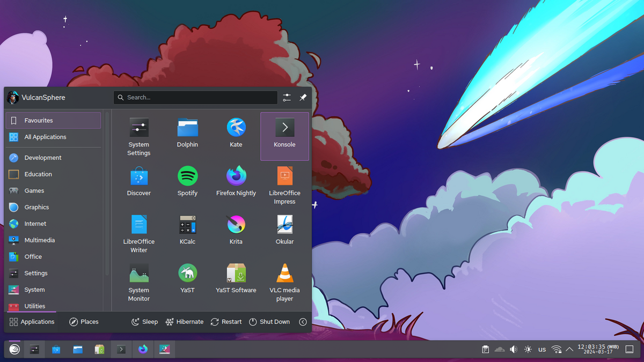Open the Internet category
Screen dimensions: 644x362
point(53,224)
